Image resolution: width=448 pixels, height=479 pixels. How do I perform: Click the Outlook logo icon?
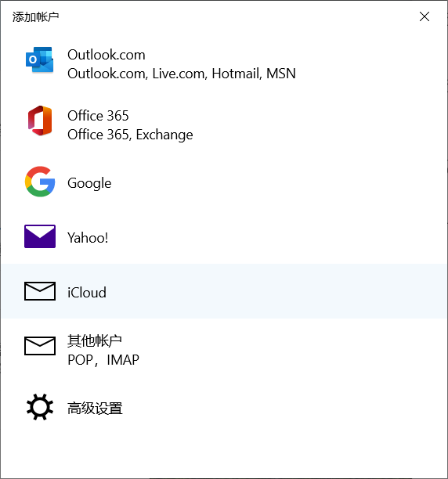pyautogui.click(x=40, y=59)
